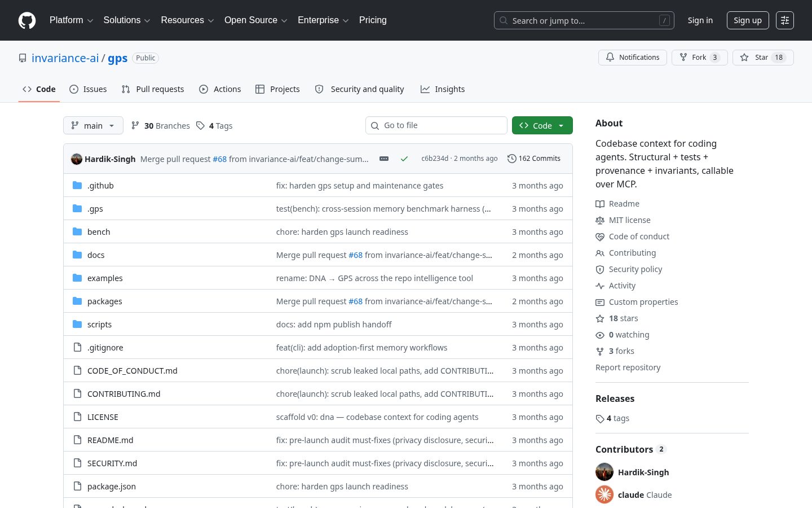Click the Report repository link

628,367
